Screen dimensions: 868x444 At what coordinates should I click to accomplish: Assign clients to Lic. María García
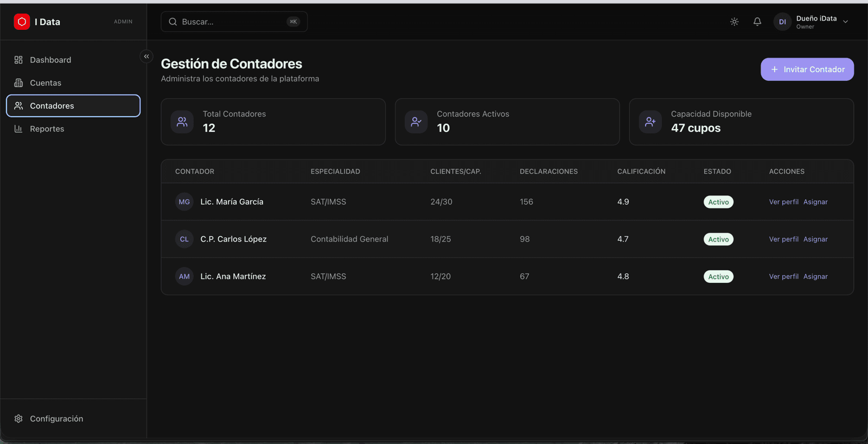click(x=815, y=202)
